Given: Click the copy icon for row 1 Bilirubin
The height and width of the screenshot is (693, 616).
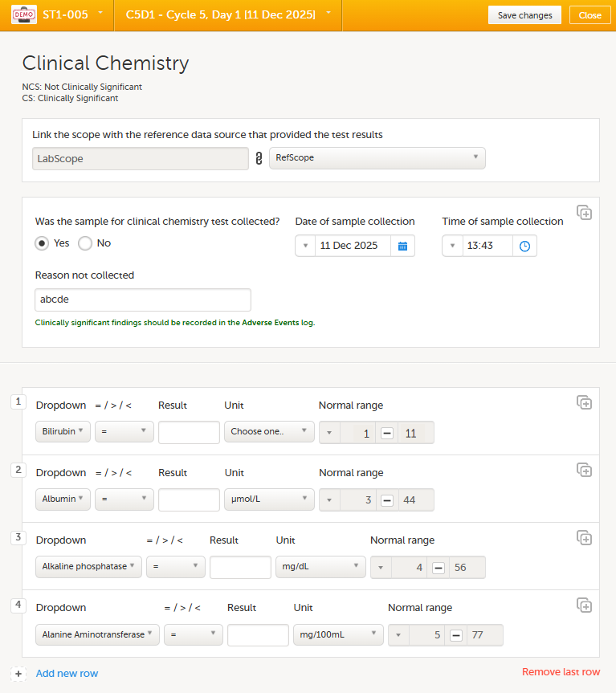Looking at the screenshot, I should coord(584,403).
